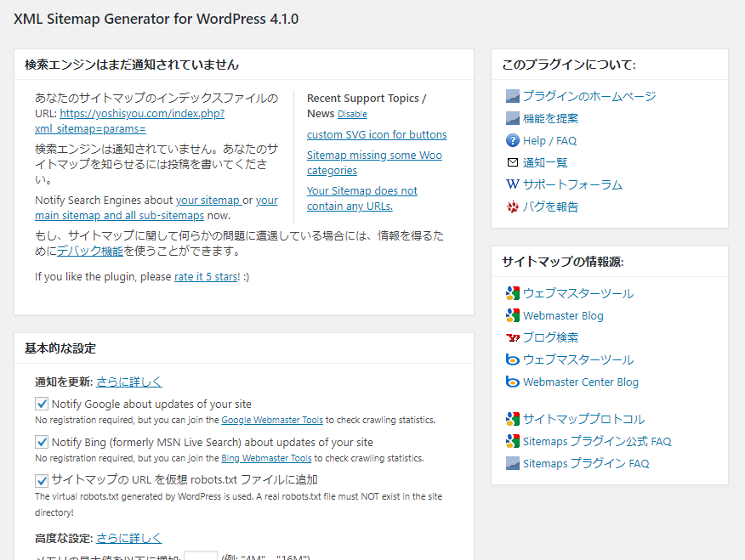Click the Bing icon beside Webmaster Center Blog
The image size is (745, 560).
tap(512, 382)
